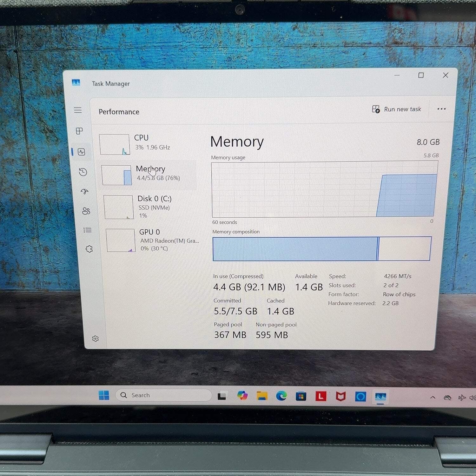Expand the system tray hidden icons chevron
The height and width of the screenshot is (476, 476).
click(433, 397)
